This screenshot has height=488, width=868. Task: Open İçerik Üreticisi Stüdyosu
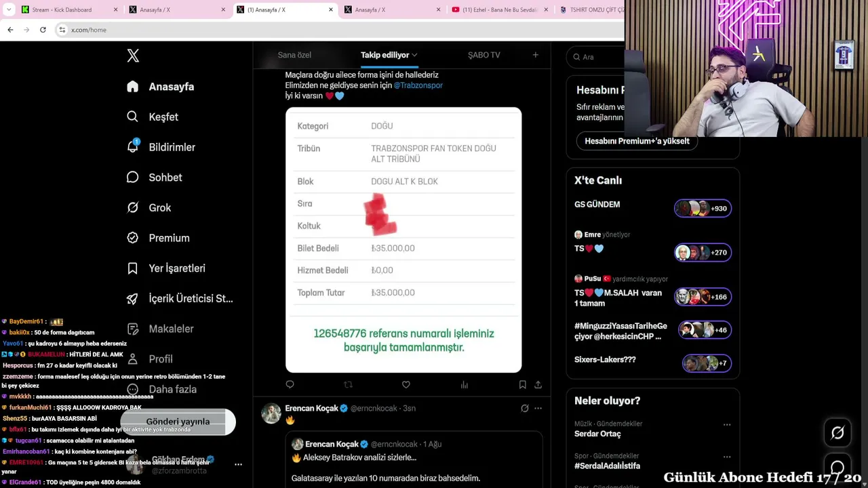[x=180, y=298]
